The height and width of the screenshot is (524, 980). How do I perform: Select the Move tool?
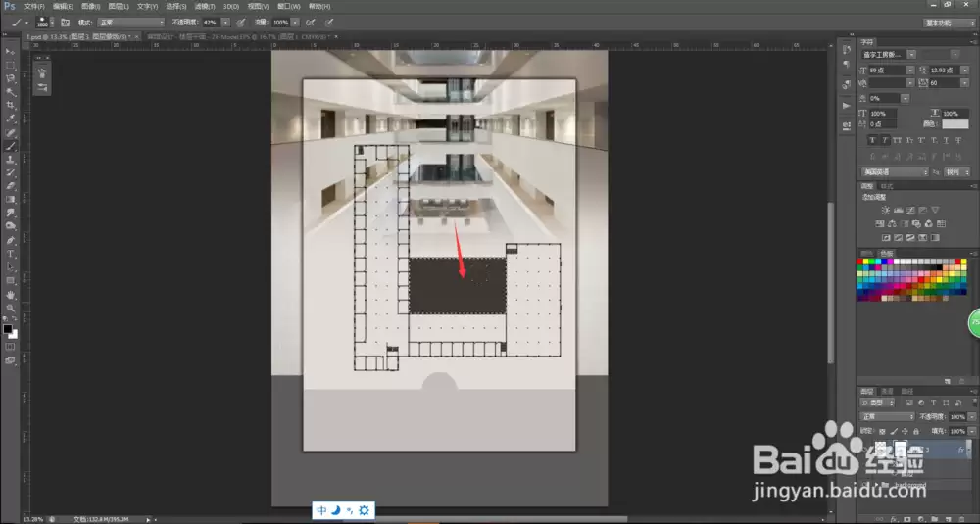pyautogui.click(x=10, y=52)
